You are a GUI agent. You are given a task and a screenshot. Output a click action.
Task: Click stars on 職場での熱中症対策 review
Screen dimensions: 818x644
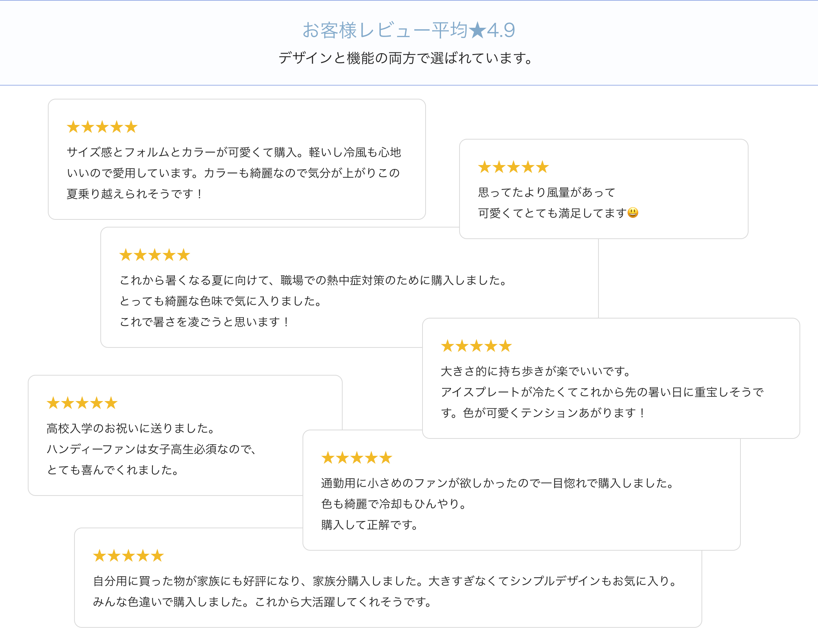[x=155, y=255]
